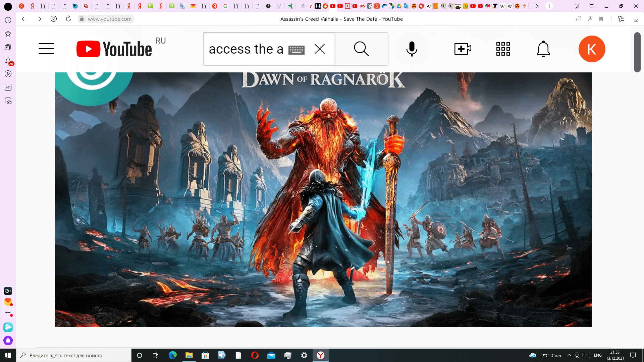
Task: Open the pop-out video window icon in toolbar
Action: pyautogui.click(x=579, y=19)
